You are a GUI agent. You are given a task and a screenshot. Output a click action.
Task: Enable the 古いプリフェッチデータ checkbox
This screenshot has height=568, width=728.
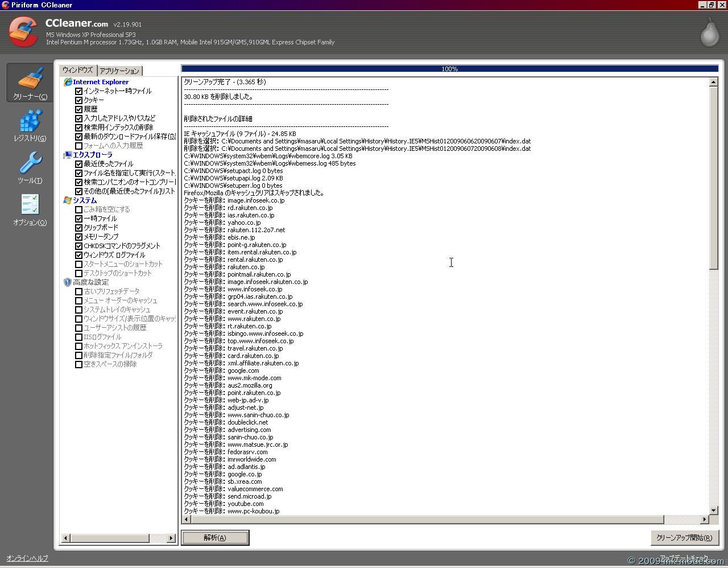(79, 291)
